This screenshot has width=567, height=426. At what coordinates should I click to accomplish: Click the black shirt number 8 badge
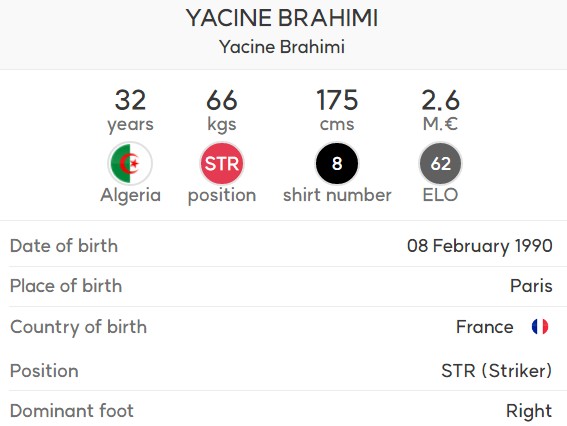pyautogui.click(x=337, y=164)
